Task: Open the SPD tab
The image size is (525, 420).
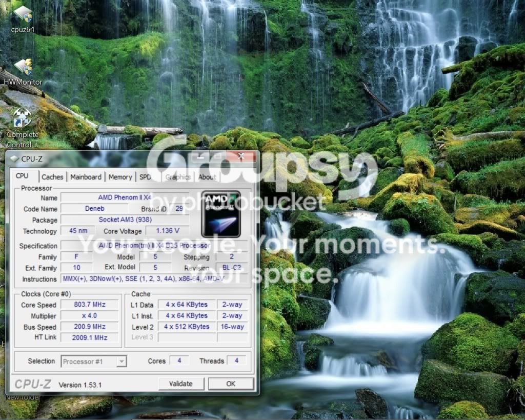Action: click(145, 177)
